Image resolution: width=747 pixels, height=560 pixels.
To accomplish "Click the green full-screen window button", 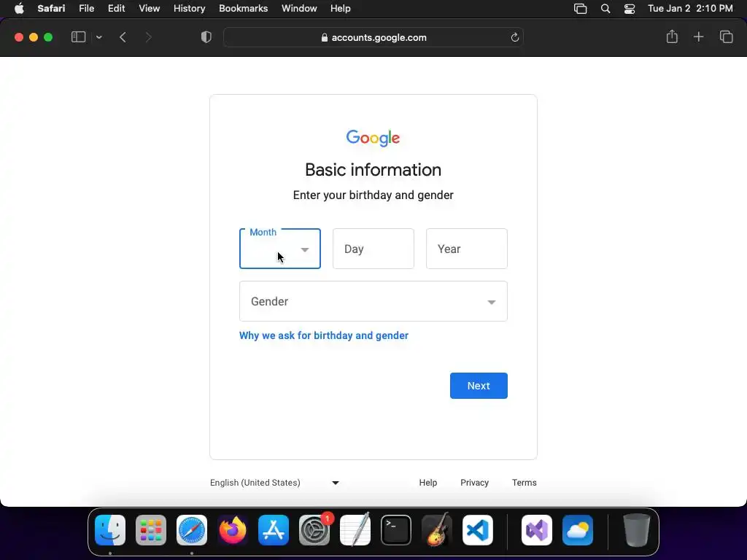I will (48, 37).
